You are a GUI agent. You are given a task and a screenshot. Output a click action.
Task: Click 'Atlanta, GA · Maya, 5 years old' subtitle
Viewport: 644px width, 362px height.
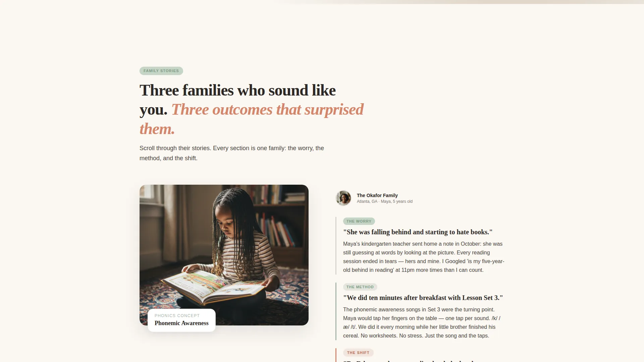point(385,201)
